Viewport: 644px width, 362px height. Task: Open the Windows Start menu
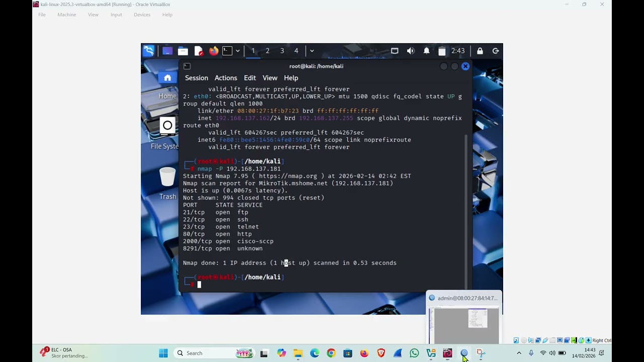click(164, 353)
